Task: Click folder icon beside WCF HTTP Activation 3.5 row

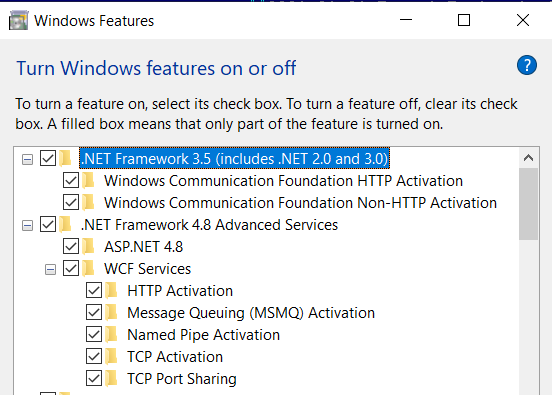Action: click(88, 181)
